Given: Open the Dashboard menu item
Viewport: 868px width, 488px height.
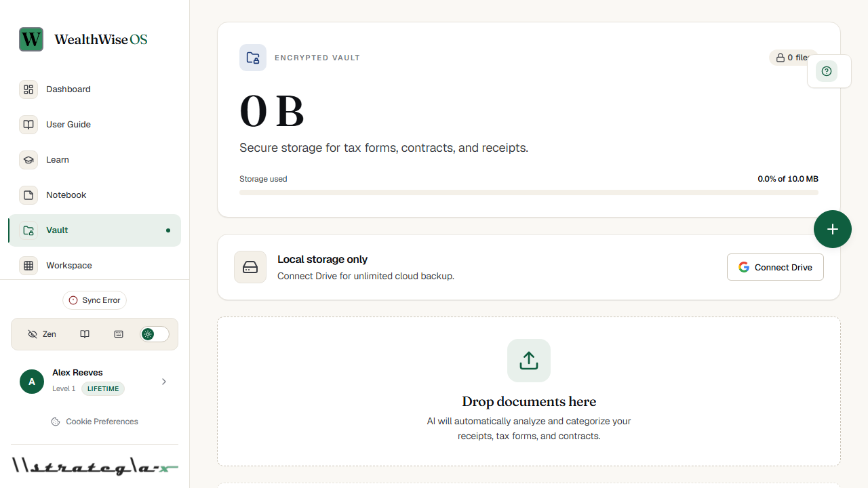Looking at the screenshot, I should click(94, 89).
